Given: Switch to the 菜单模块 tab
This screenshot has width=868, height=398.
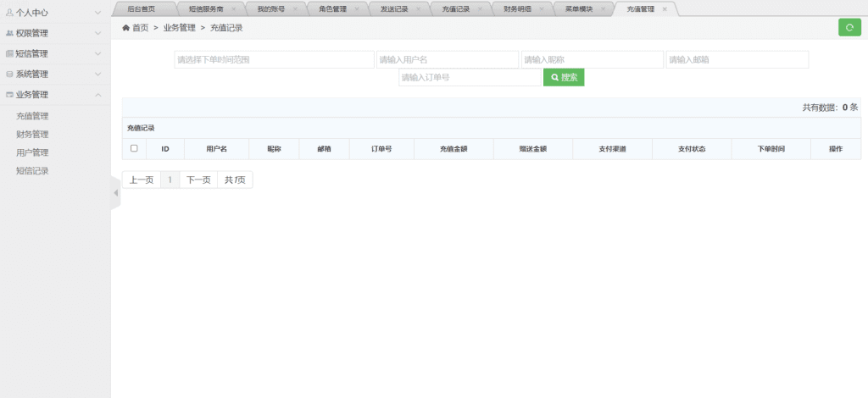Looking at the screenshot, I should click(x=578, y=9).
